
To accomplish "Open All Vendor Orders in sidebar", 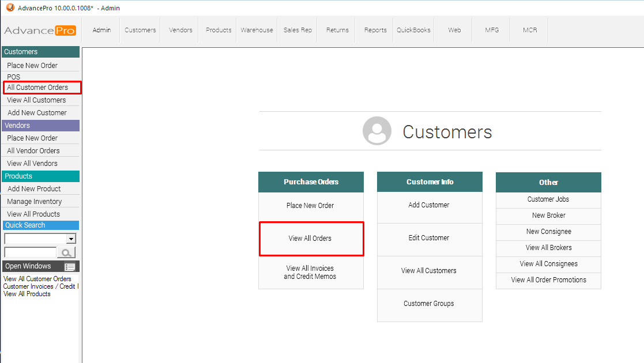I will [x=33, y=151].
